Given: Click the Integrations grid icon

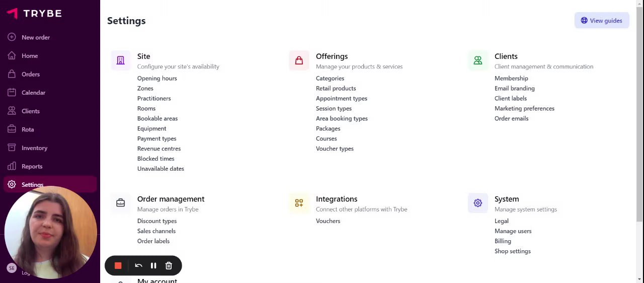Looking at the screenshot, I should coord(299,203).
